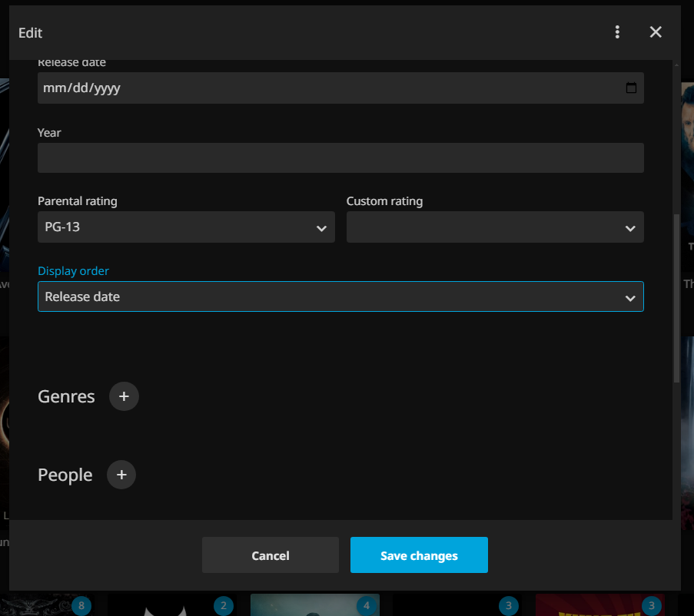Add a person with the plus button
The image size is (694, 616).
[121, 475]
